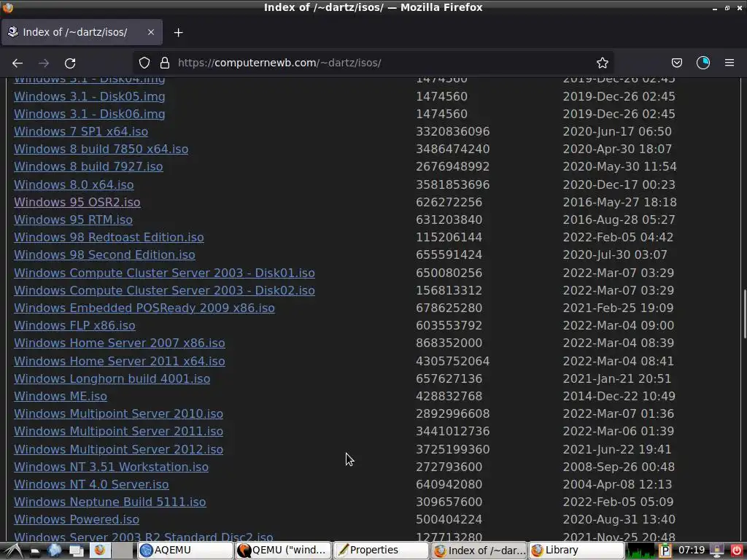
Task: Open Compute Cluster Server 2003 Disk02.iso link
Action: (164, 290)
